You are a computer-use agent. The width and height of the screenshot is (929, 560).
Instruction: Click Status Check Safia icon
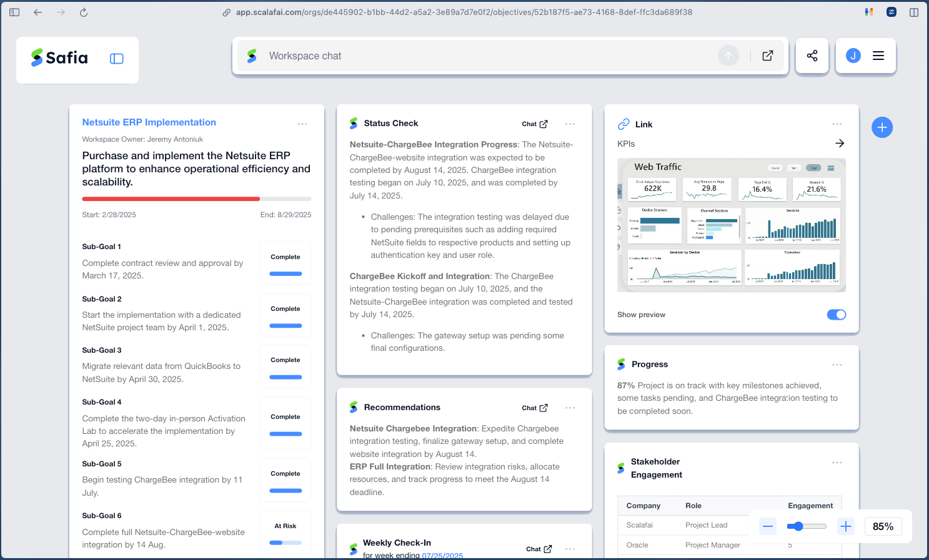click(354, 124)
